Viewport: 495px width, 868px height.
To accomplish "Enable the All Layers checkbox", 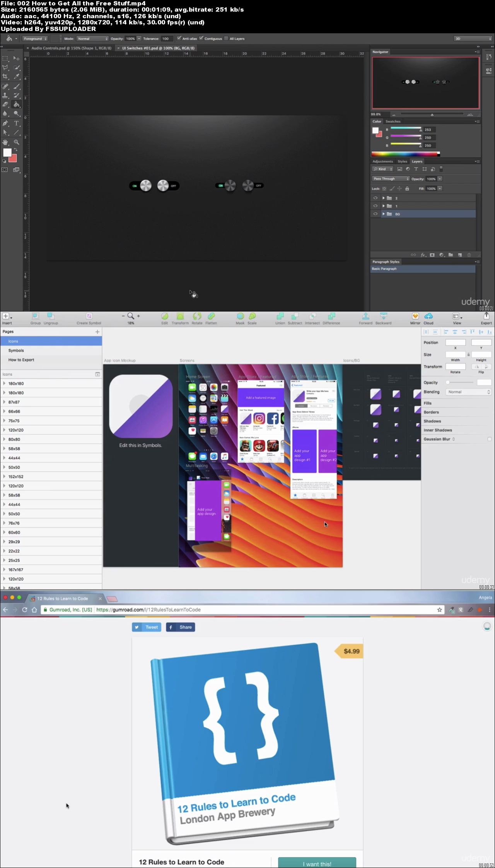I will pos(226,38).
